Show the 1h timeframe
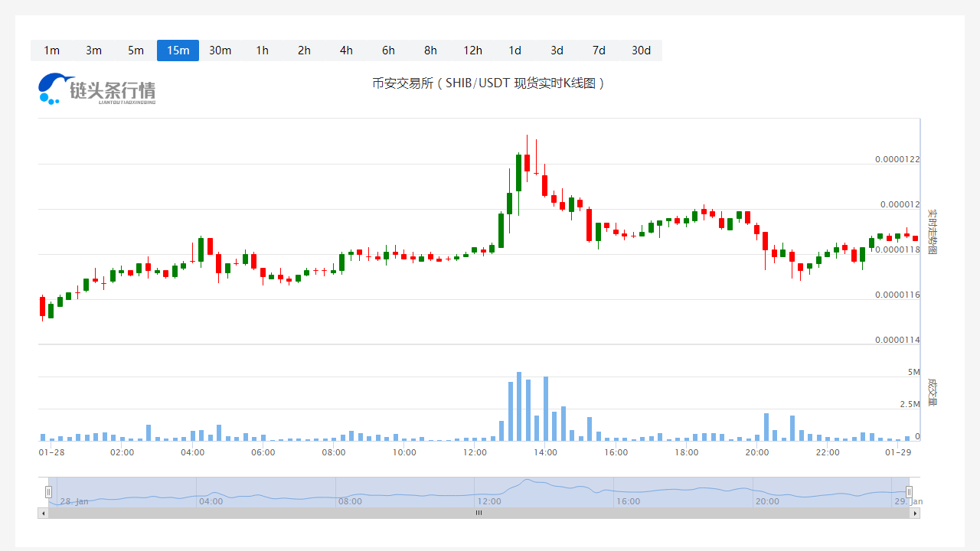Screen dimensions: 980x551 (x=262, y=51)
